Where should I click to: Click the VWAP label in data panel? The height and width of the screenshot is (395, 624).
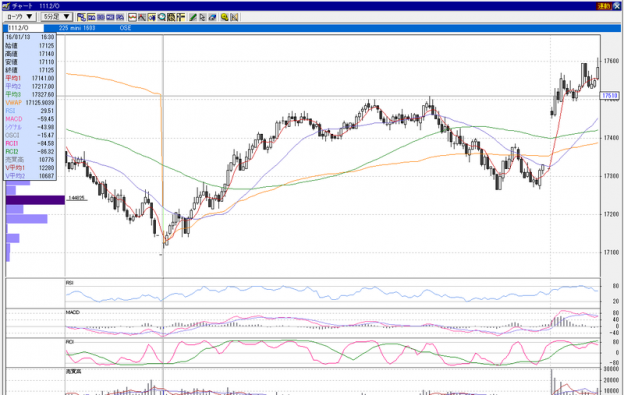14,103
